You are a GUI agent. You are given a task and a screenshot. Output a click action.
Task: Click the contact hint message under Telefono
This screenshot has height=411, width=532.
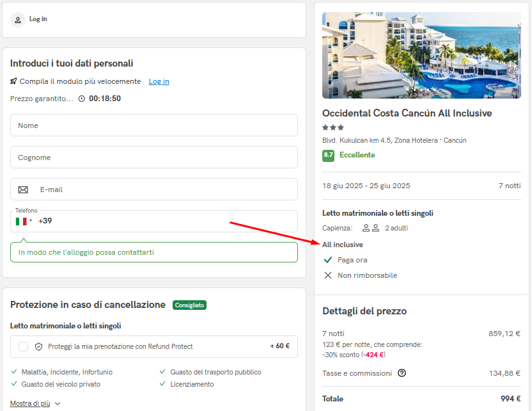[x=154, y=252]
